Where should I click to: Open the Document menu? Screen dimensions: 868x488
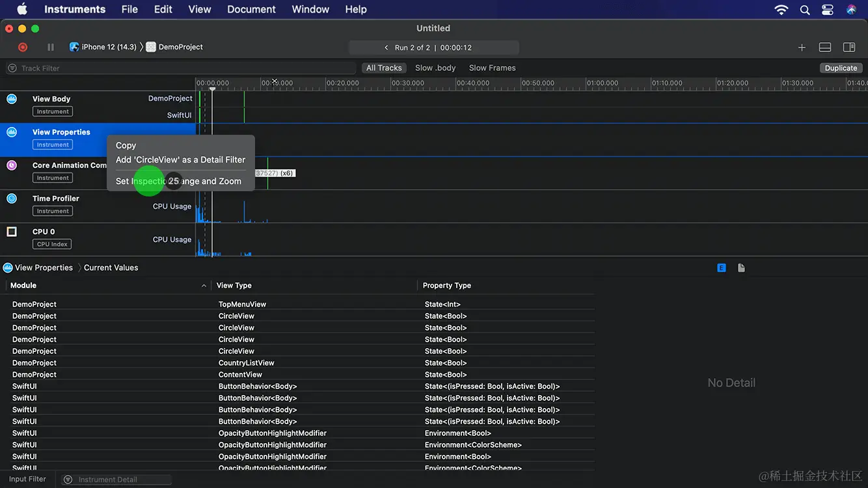pyautogui.click(x=252, y=9)
